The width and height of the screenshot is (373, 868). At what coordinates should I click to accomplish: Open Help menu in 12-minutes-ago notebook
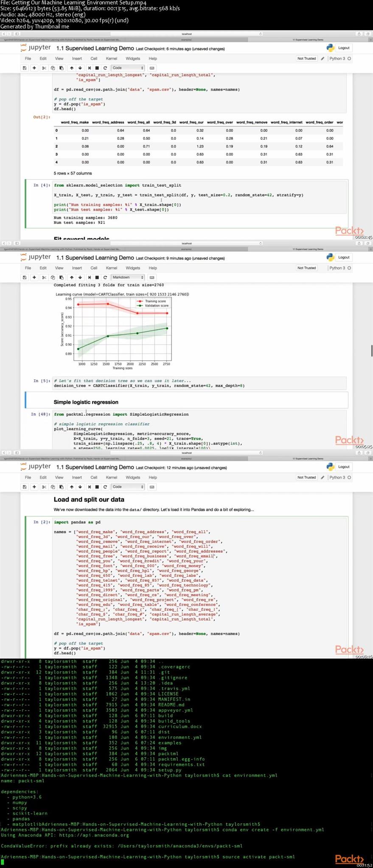153,477
